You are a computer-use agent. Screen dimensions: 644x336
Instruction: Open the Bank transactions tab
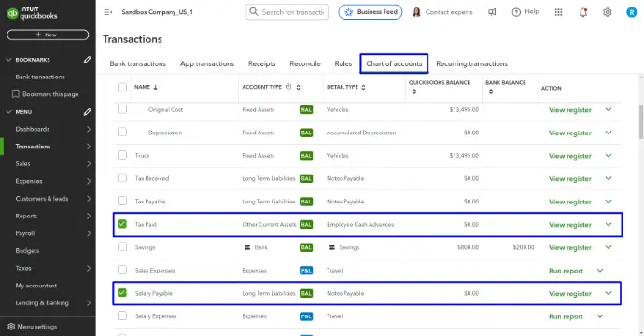tap(137, 63)
